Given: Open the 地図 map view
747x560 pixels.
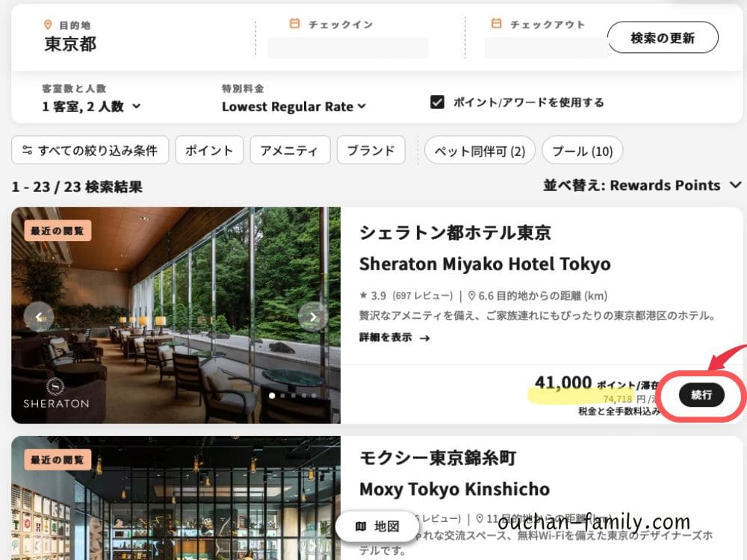Looking at the screenshot, I should coord(376,526).
